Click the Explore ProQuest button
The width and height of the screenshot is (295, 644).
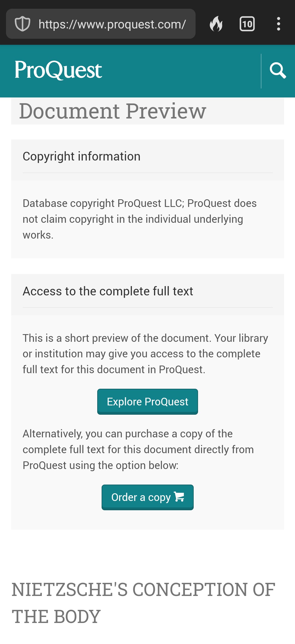tap(147, 402)
